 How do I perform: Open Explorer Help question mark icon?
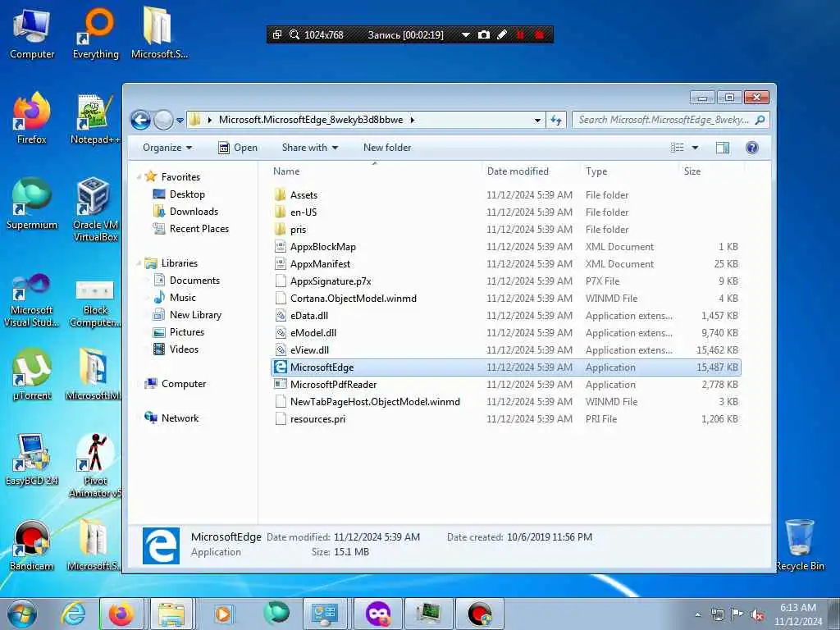(x=752, y=148)
